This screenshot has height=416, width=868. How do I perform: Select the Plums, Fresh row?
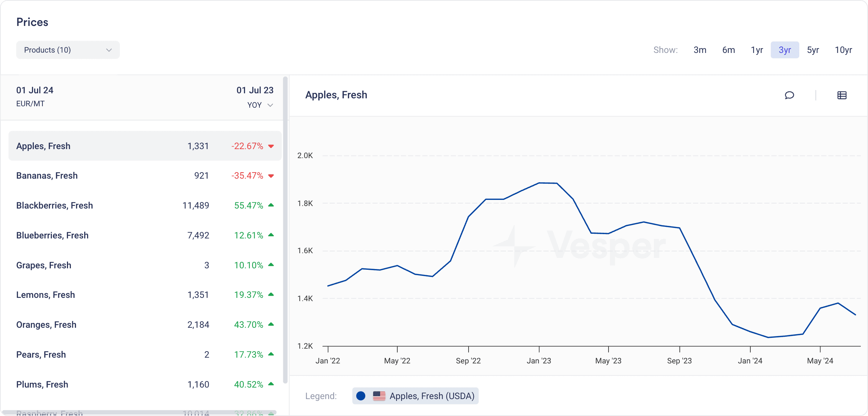[145, 384]
